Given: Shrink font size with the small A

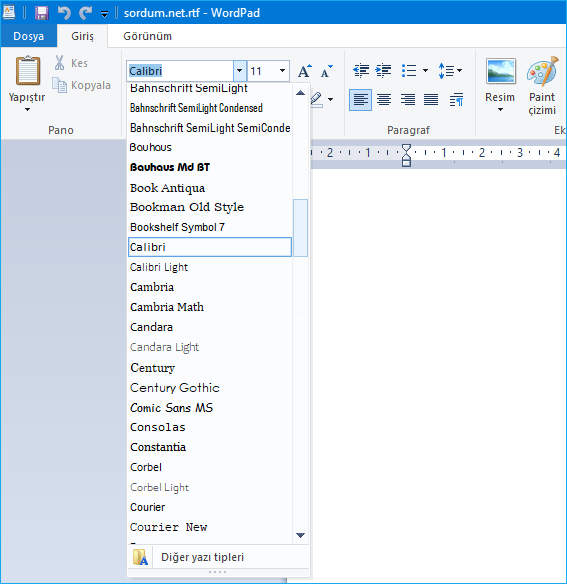Looking at the screenshot, I should click(x=326, y=71).
